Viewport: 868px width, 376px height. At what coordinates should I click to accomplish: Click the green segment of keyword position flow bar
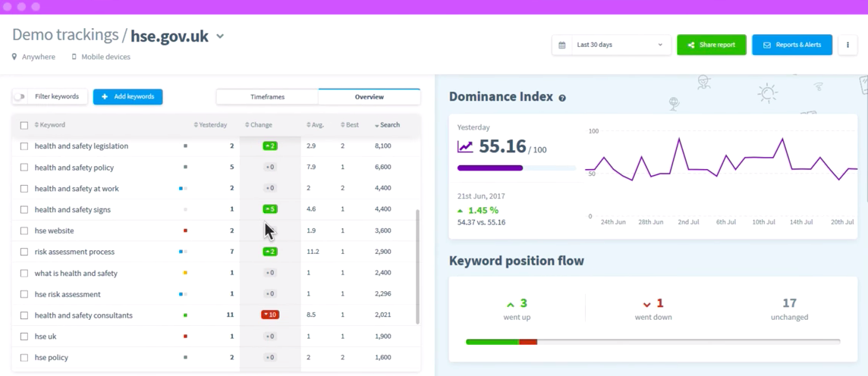(492, 342)
